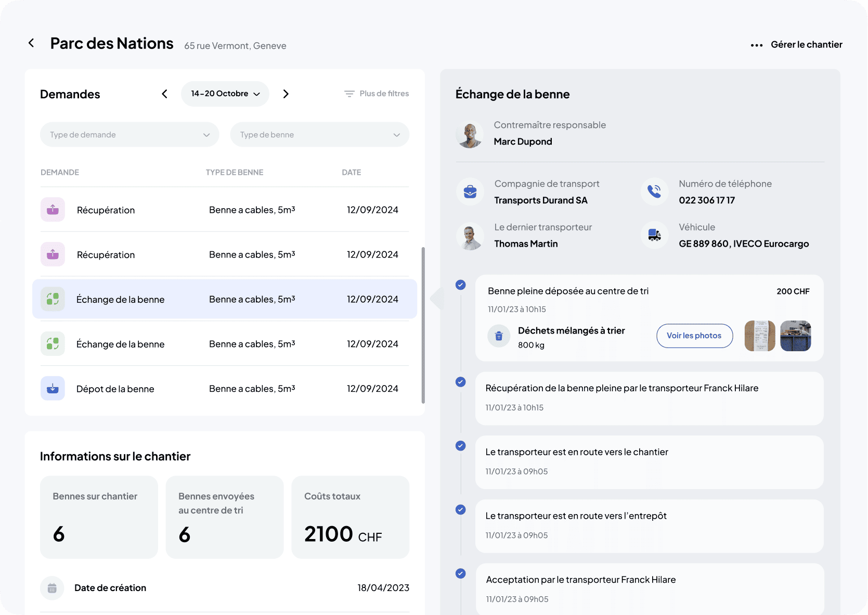
Task: Toggle the checkmark beside Le transporteur est en route
Action: point(460,446)
